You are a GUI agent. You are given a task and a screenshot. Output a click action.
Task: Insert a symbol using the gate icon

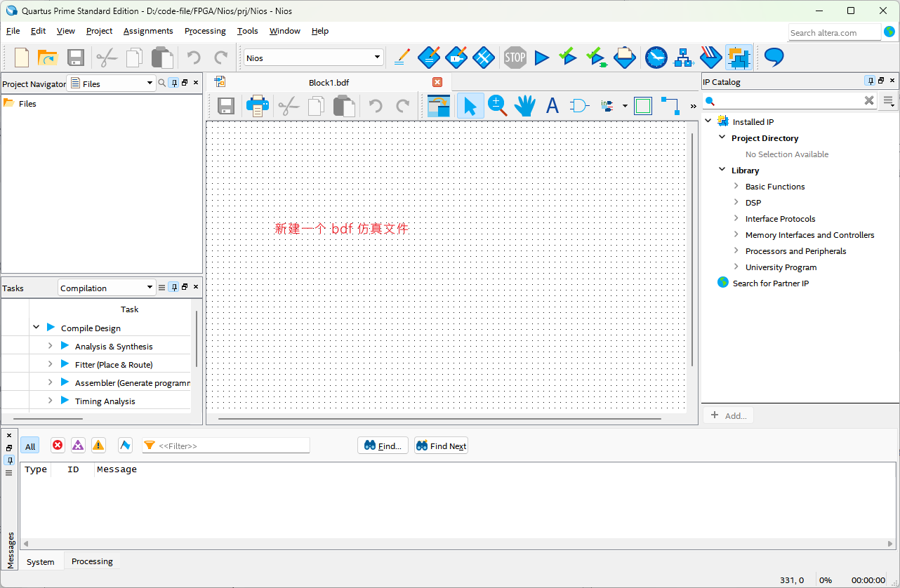pyautogui.click(x=578, y=105)
